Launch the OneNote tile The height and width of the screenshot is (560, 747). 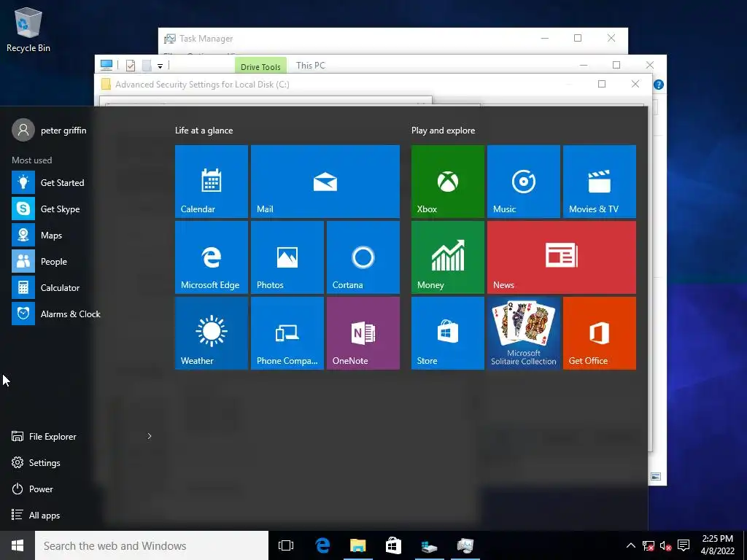click(363, 332)
